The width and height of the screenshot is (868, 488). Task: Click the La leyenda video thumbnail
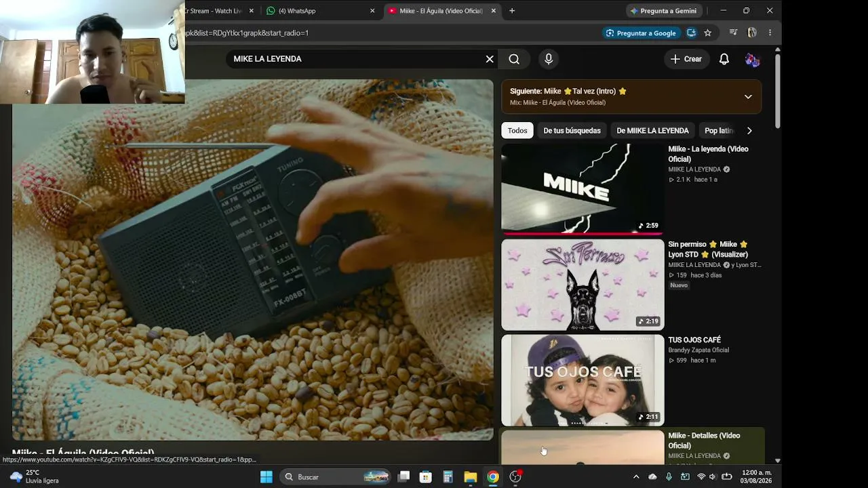(583, 188)
